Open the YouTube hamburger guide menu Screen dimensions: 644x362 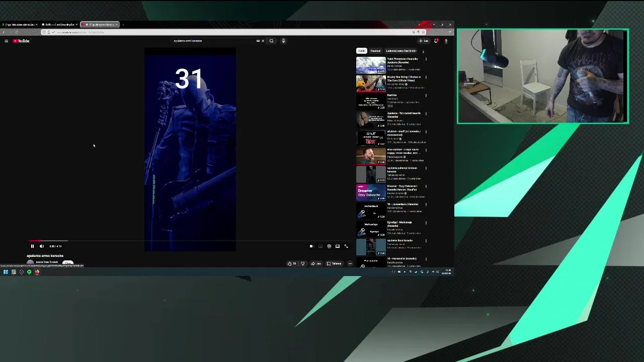[x=6, y=41]
